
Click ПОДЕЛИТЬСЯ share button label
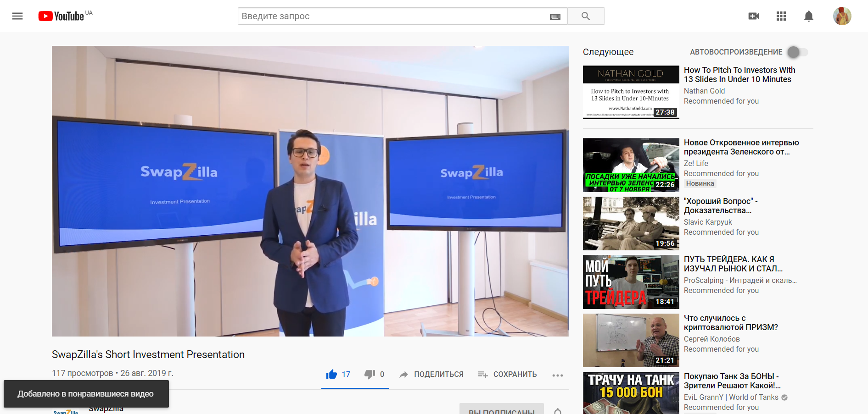(439, 374)
